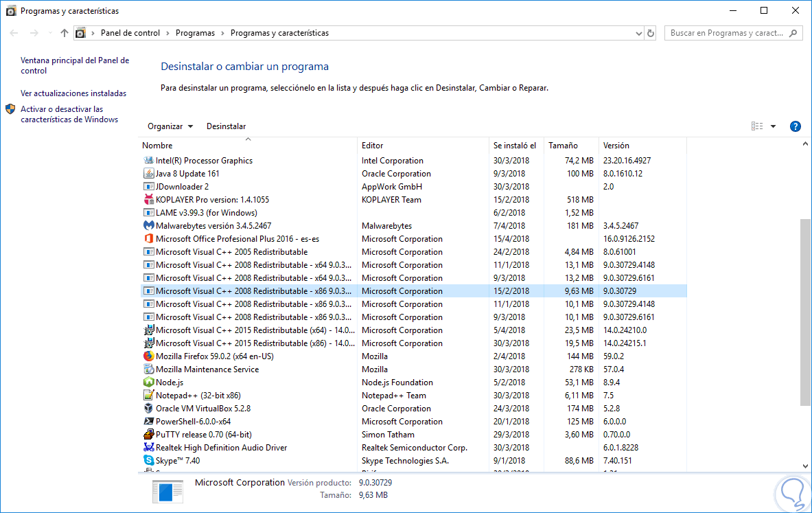
Task: Click the PuTTY release 0.70 icon
Action: pos(149,434)
